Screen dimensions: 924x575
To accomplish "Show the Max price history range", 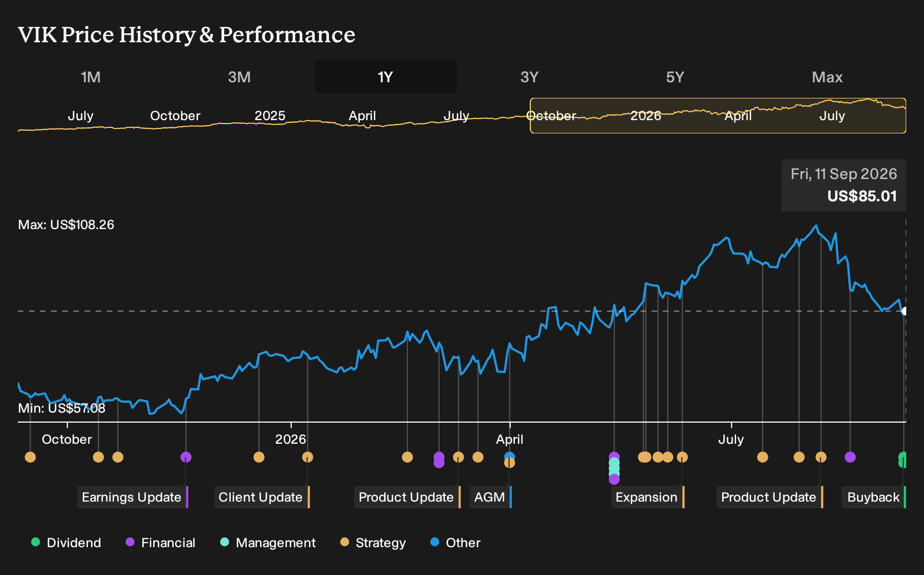I will pos(827,77).
